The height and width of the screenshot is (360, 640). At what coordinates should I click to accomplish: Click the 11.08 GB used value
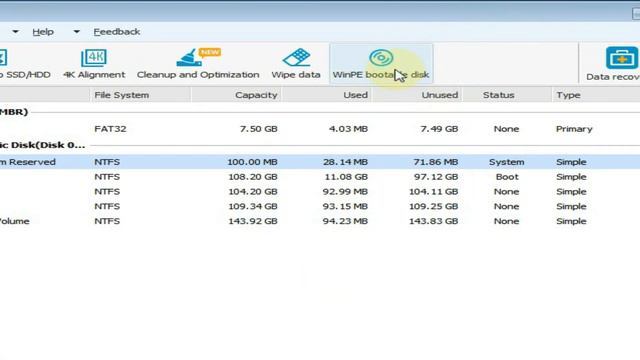pos(346,177)
